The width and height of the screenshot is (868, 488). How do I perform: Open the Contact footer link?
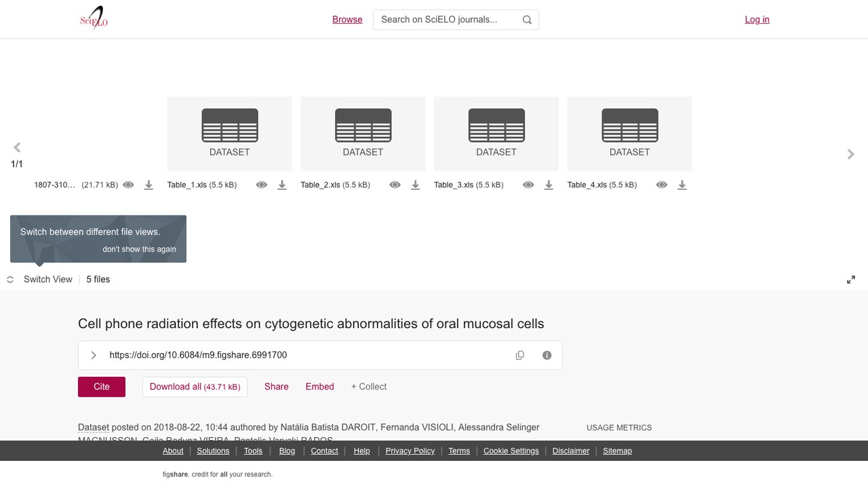(325, 451)
